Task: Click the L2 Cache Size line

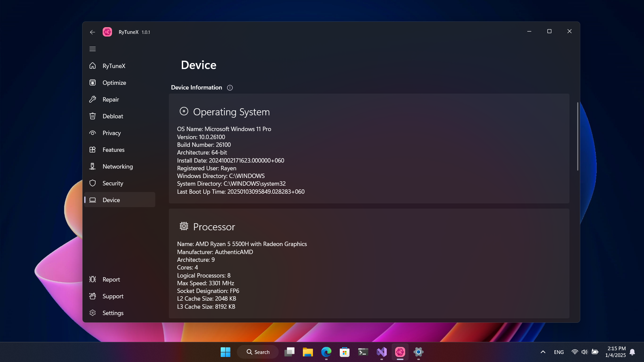Action: pos(207,299)
